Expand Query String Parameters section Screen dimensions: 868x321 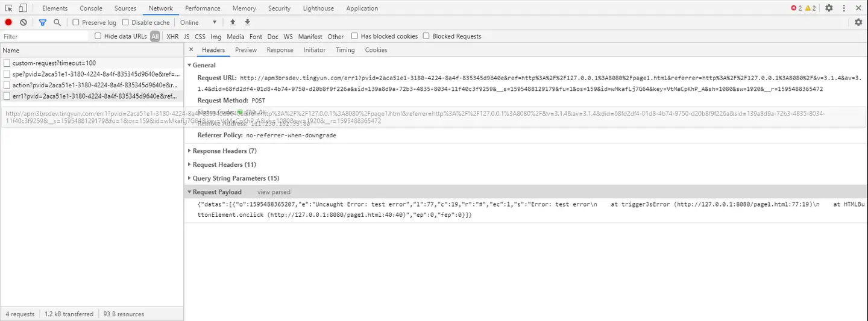click(x=236, y=178)
